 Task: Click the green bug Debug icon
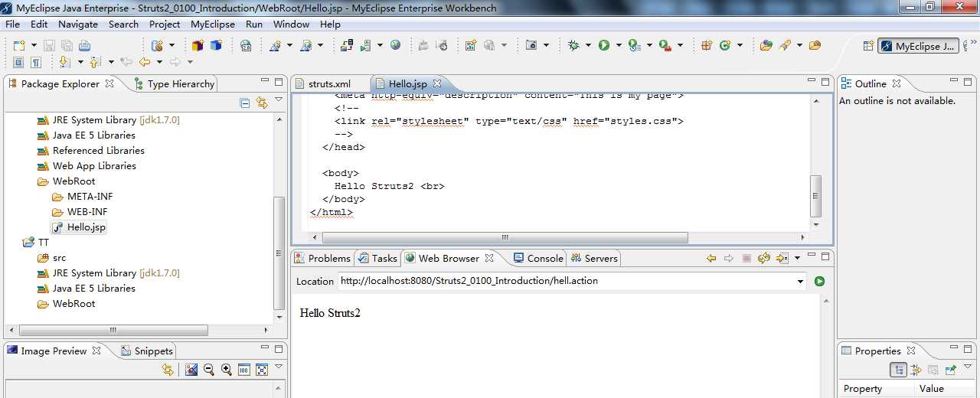pyautogui.click(x=573, y=46)
